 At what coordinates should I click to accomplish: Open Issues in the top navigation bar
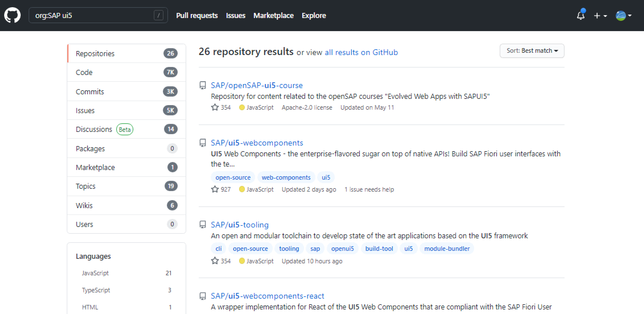(236, 16)
